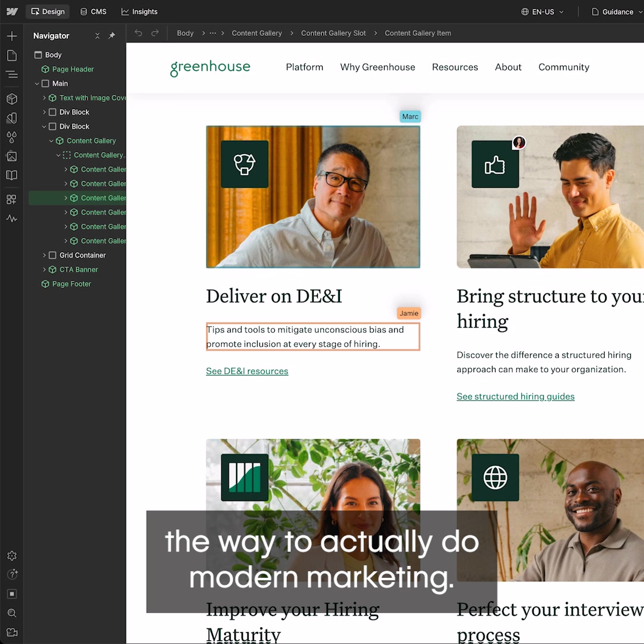Click the Redo arrow
The width and height of the screenshot is (644, 644).
(x=155, y=33)
